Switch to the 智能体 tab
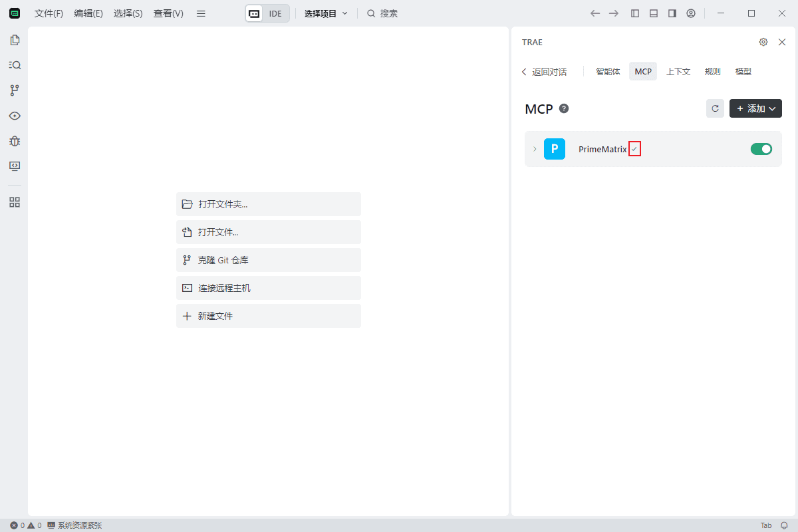Viewport: 798px width, 532px height. point(608,71)
